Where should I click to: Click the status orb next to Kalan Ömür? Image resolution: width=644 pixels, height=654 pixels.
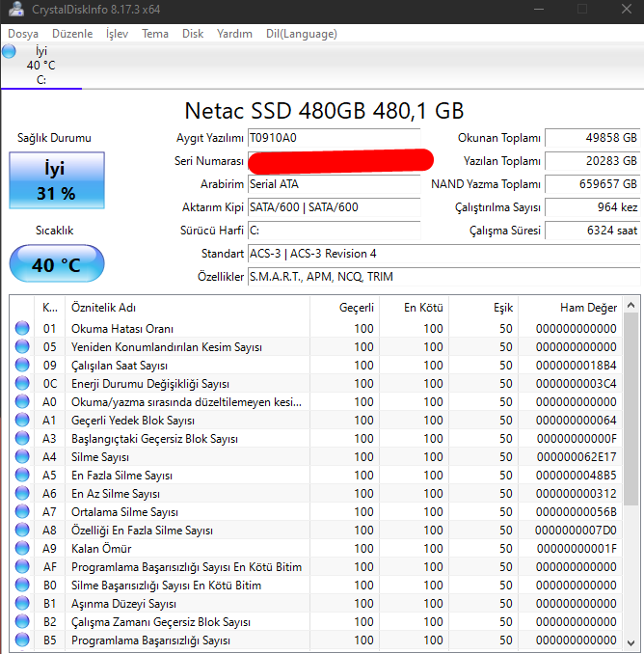tap(22, 549)
